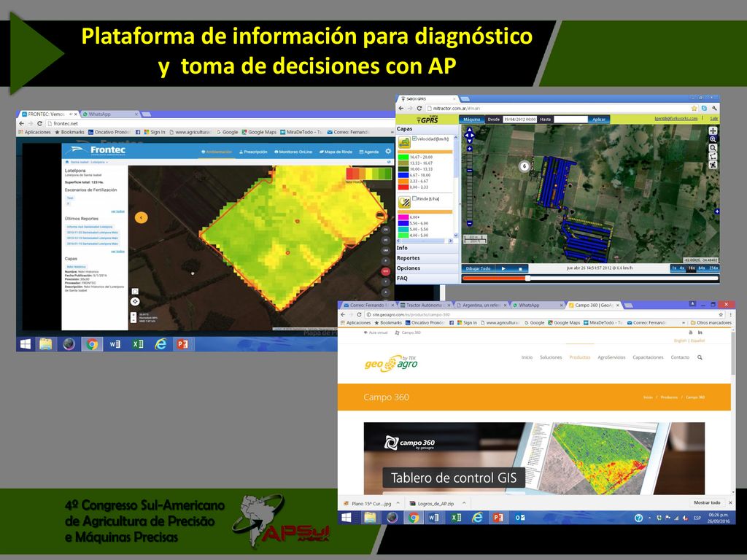The width and height of the screenshot is (747, 560).
Task: Select the pan tool on GPRS map
Action: coord(713,131)
